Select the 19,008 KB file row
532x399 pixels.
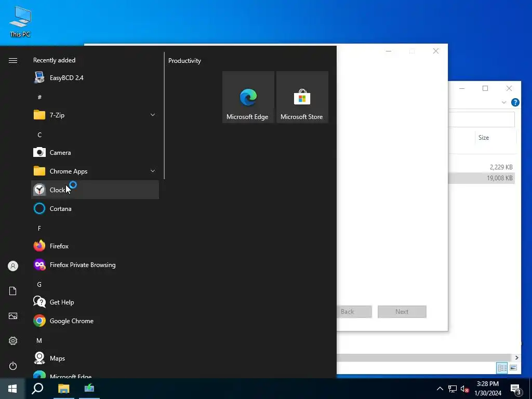coord(482,178)
